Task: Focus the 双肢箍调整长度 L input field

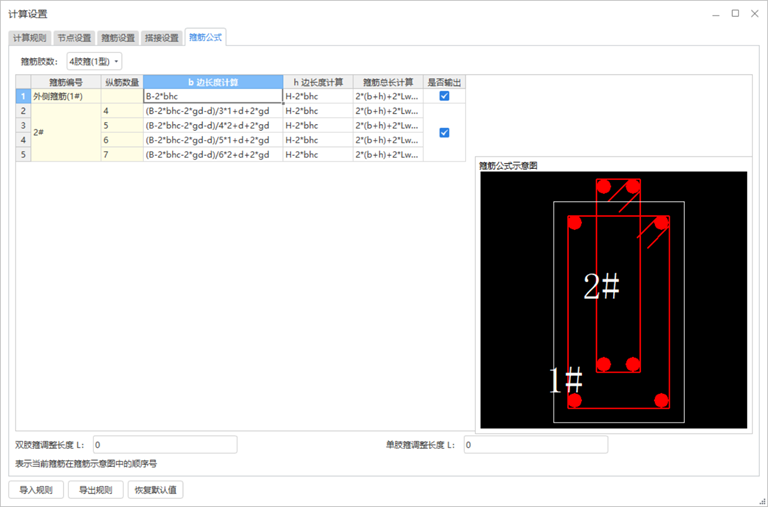Action: (x=165, y=444)
